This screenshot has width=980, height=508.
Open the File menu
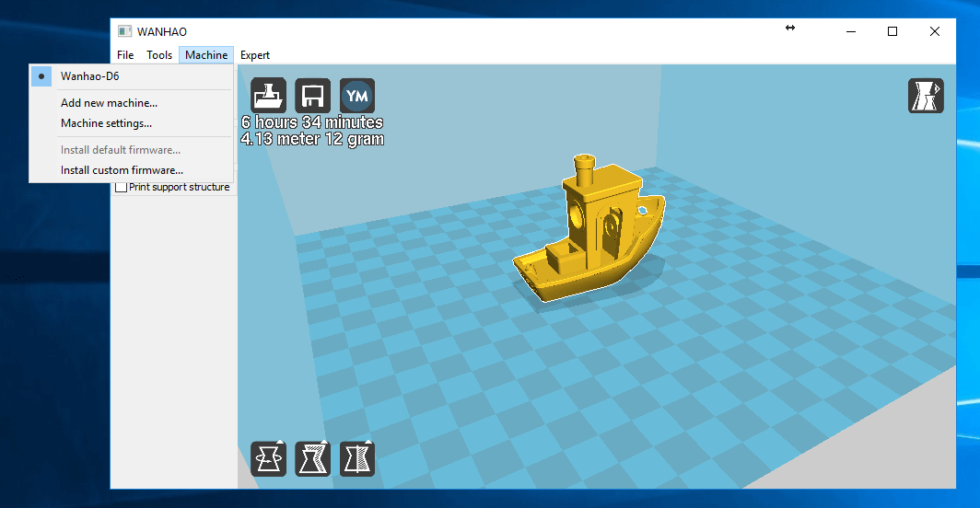click(125, 55)
